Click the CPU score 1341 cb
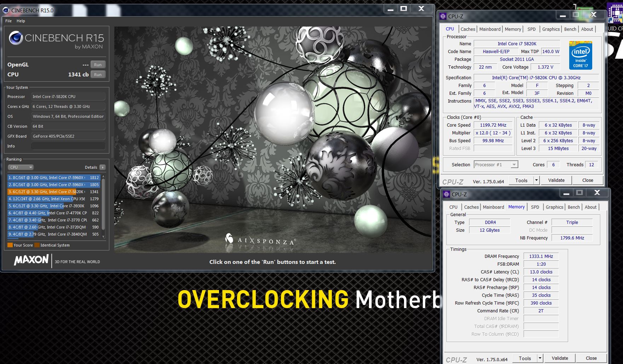Image resolution: width=623 pixels, height=364 pixels. click(78, 75)
